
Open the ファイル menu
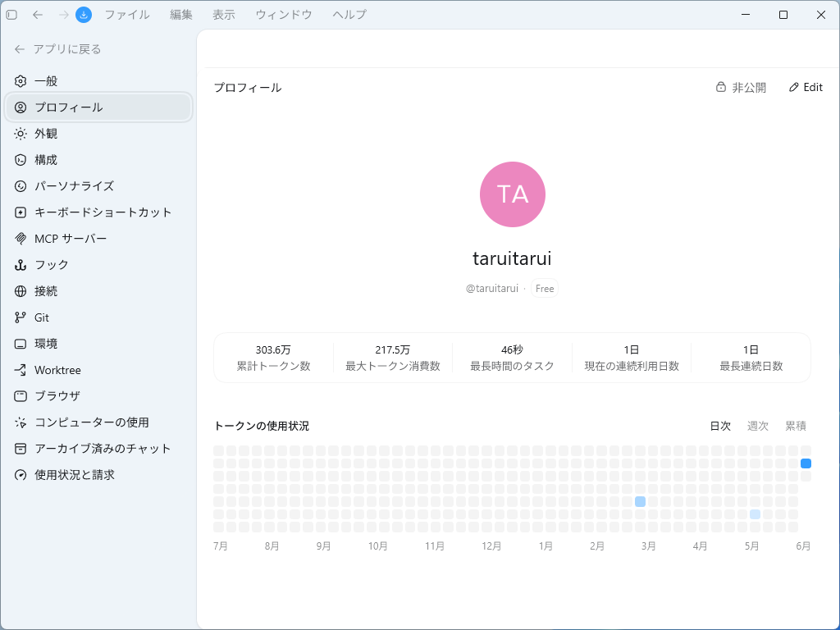coord(127,15)
